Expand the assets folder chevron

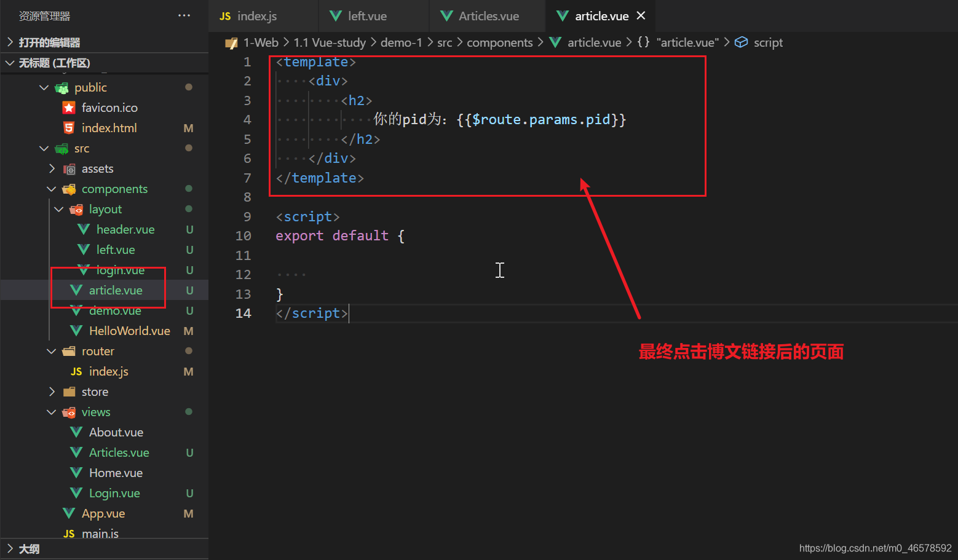[x=52, y=168]
